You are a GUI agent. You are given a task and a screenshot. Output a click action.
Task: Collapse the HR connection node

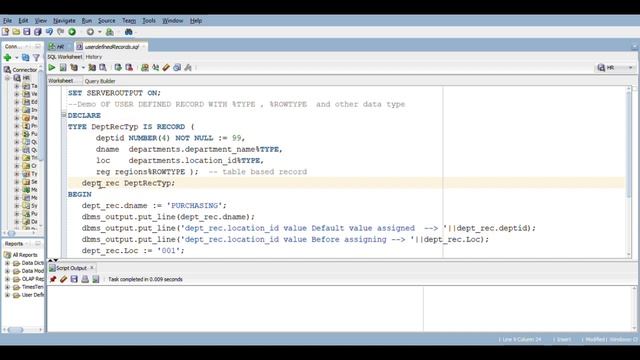tap(8, 78)
